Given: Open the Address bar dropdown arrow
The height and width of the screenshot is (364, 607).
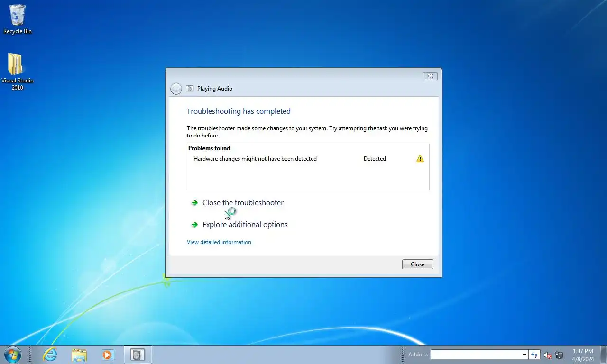Looking at the screenshot, I should pos(524,355).
